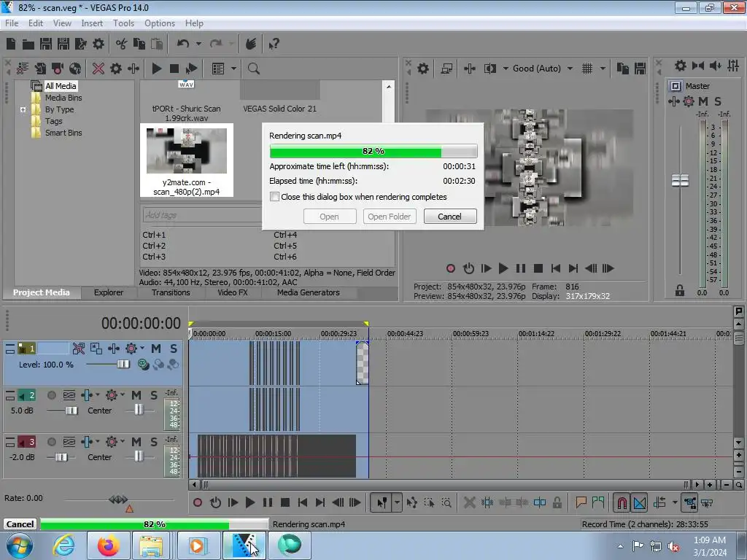Open the Options menu
This screenshot has width=747, height=560.
point(160,23)
